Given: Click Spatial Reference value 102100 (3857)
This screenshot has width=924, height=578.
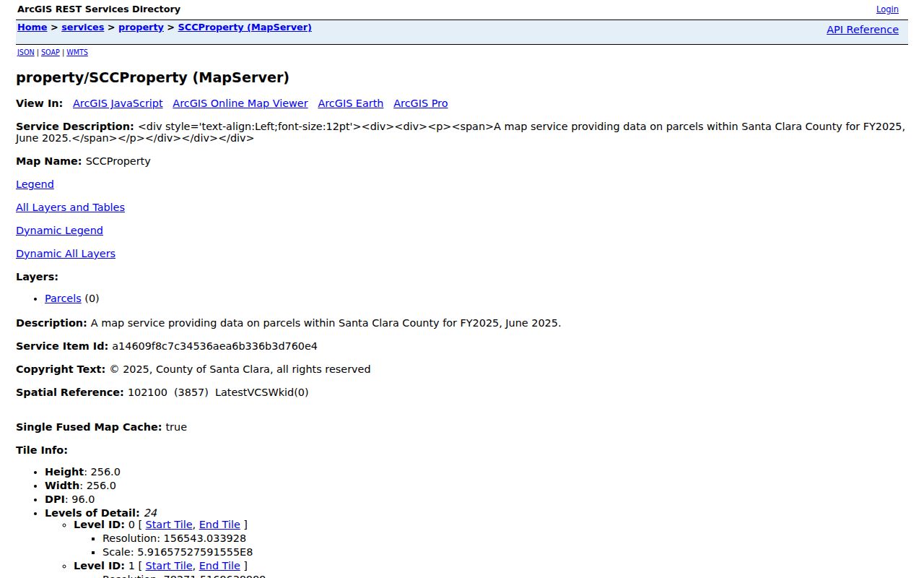Looking at the screenshot, I should [168, 392].
